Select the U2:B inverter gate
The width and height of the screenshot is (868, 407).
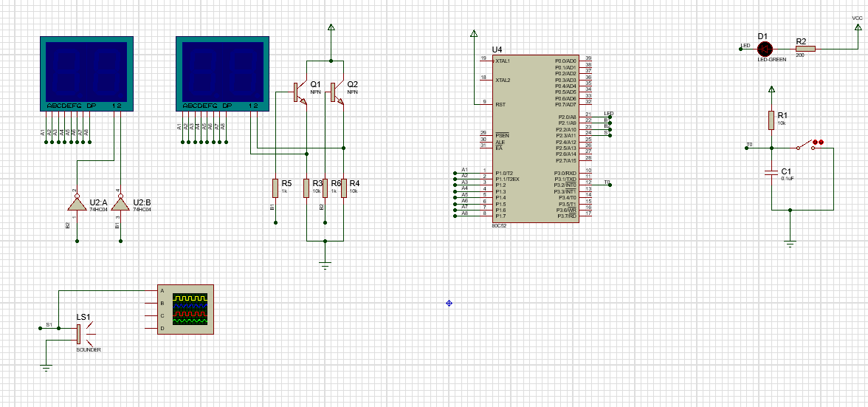[x=120, y=204]
